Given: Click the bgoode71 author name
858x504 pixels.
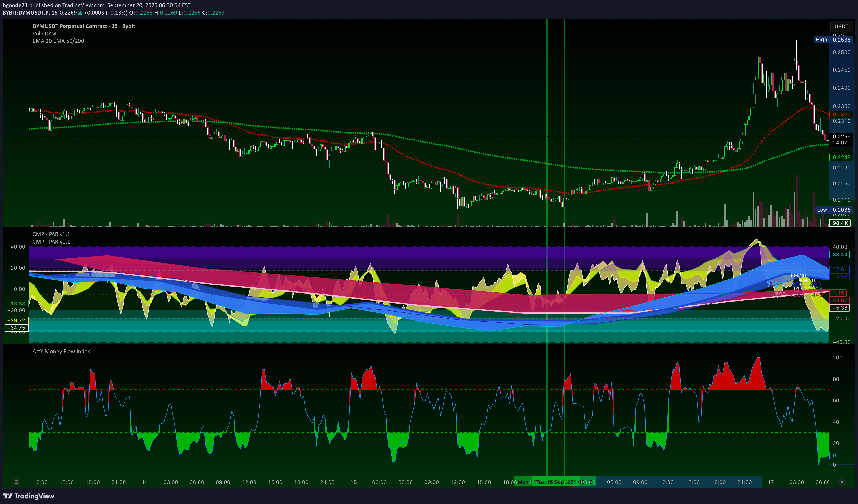Looking at the screenshot, I should [15, 5].
